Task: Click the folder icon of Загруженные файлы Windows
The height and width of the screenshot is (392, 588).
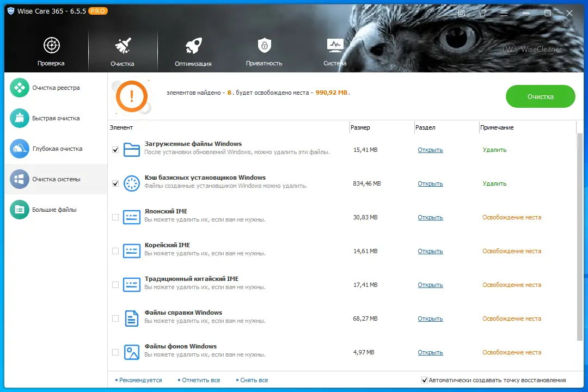Action: 132,150
